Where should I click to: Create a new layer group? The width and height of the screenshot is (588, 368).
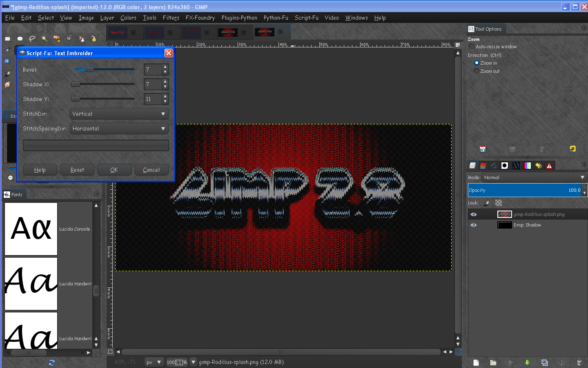(493, 362)
